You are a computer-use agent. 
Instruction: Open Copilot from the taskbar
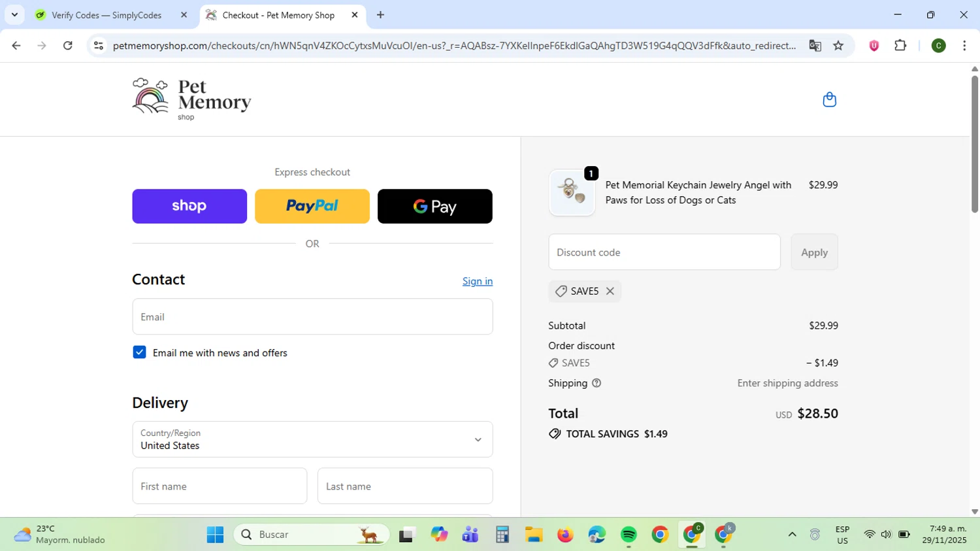(x=439, y=535)
